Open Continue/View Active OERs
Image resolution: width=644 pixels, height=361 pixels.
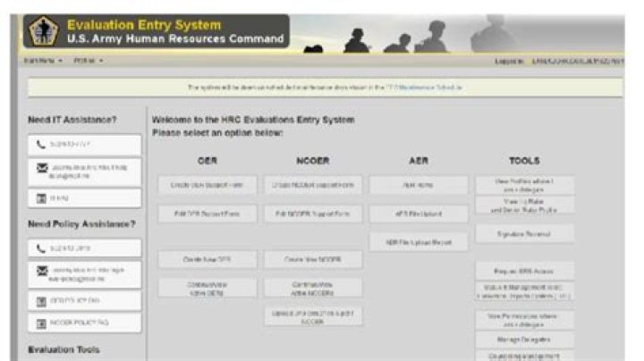(x=208, y=289)
